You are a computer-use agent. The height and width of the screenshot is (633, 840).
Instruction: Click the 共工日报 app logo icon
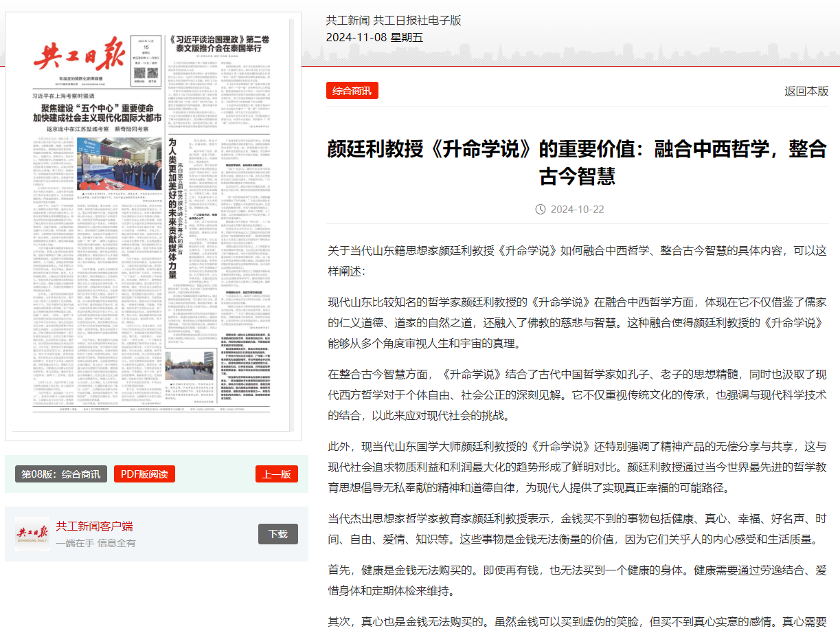click(32, 534)
